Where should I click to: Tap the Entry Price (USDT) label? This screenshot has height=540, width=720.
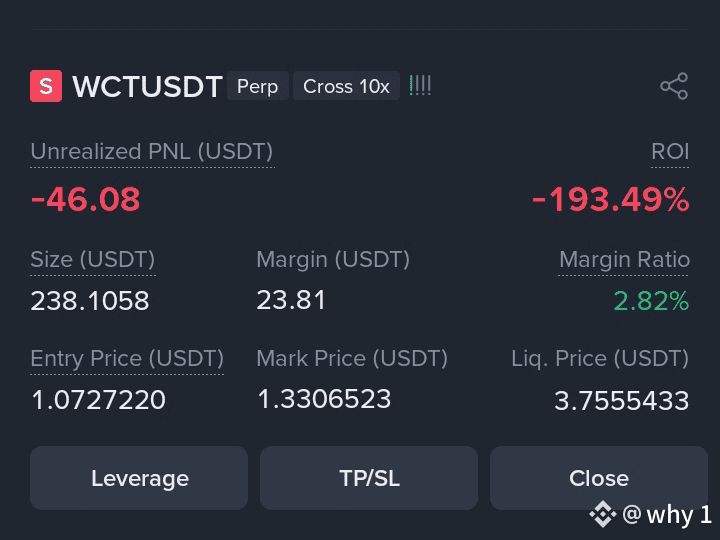pyautogui.click(x=127, y=359)
